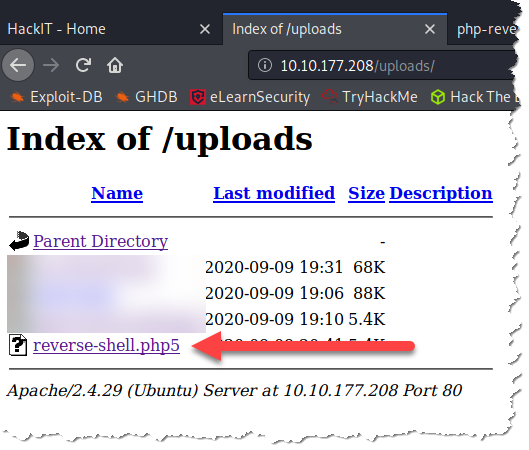Click the GHDB bug icon
Viewport: 529px width, 450px height.
point(122,97)
